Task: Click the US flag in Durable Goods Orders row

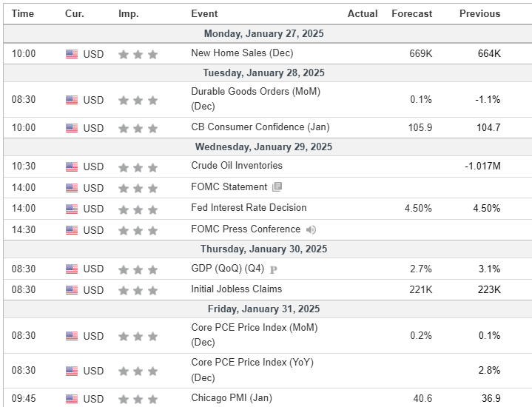Action: 72,100
